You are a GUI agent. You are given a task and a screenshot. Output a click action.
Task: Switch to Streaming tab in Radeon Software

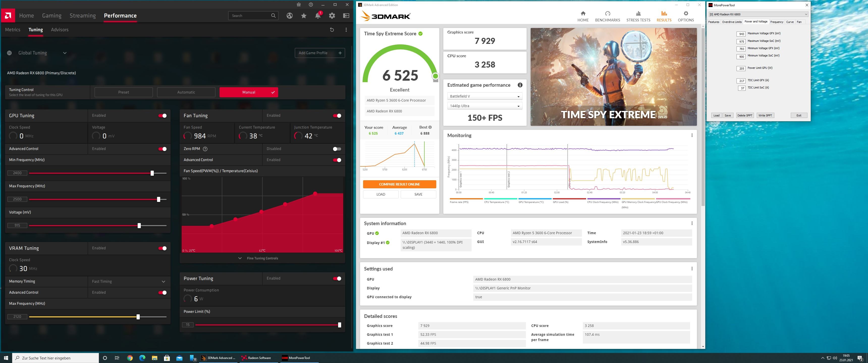click(x=83, y=15)
